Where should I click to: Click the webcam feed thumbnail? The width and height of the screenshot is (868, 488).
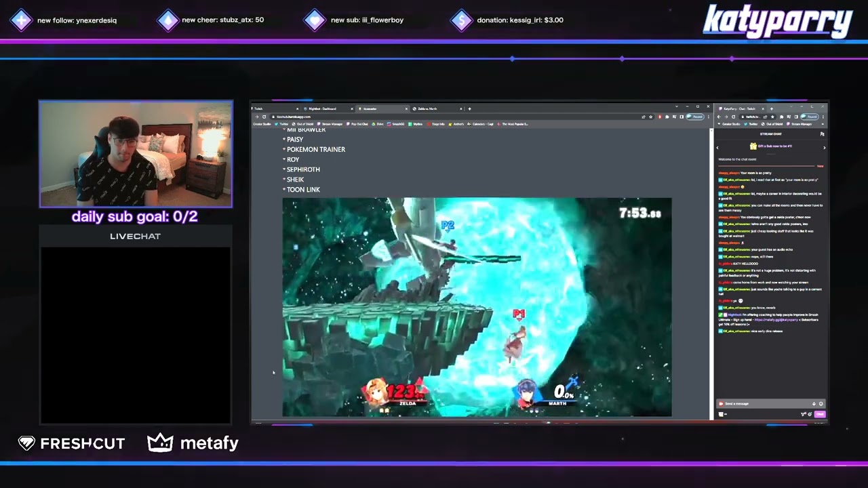point(136,154)
